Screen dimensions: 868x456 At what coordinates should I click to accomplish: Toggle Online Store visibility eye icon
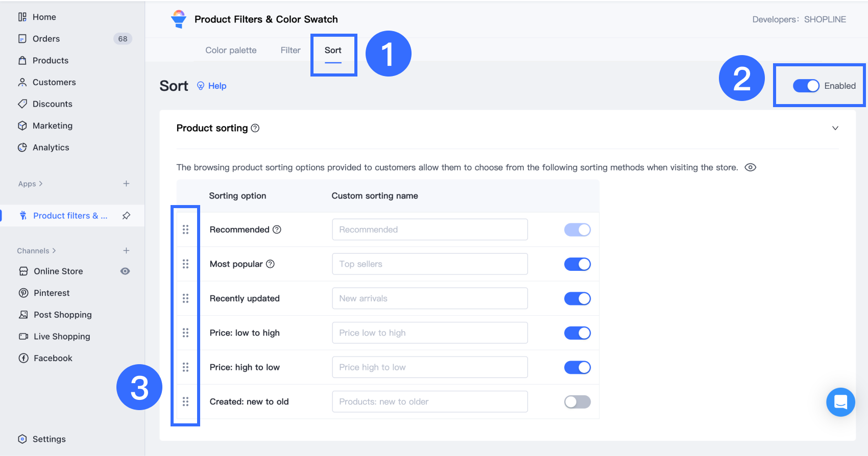coord(125,271)
